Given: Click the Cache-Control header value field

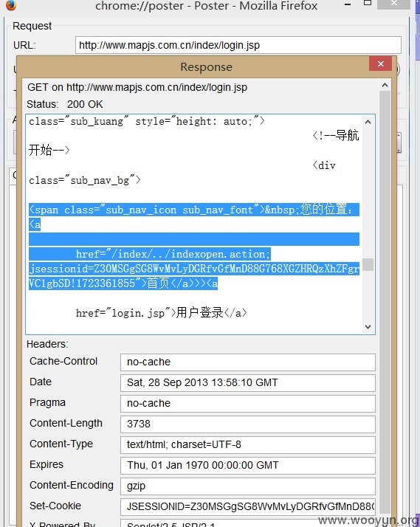Looking at the screenshot, I should point(247,362).
